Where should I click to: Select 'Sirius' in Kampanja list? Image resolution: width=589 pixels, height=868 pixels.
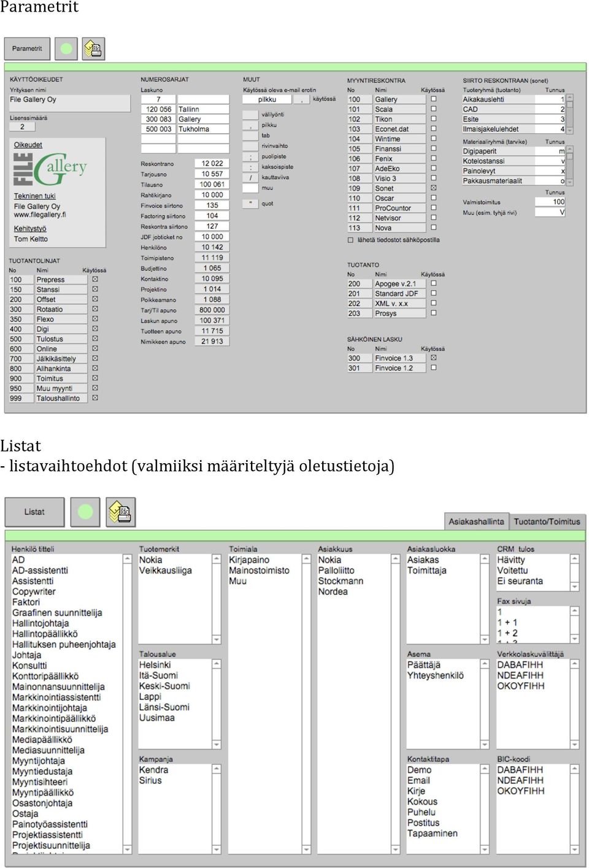pyautogui.click(x=150, y=780)
